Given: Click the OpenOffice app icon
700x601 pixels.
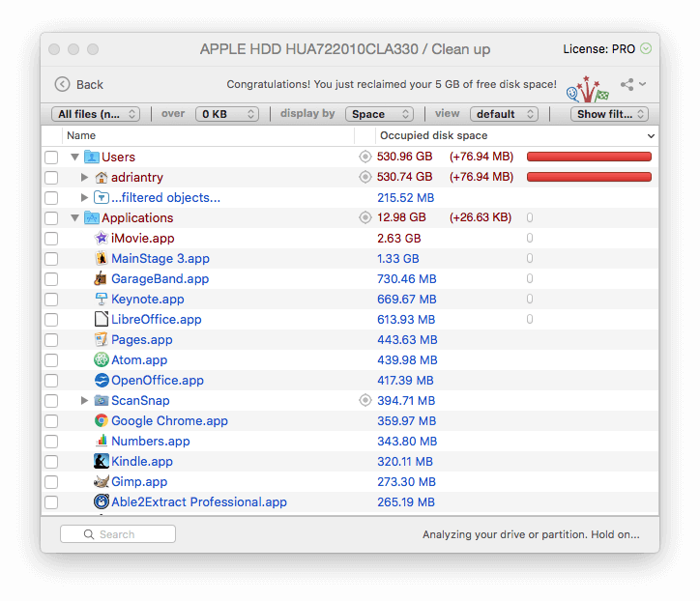Looking at the screenshot, I should coord(102,380).
